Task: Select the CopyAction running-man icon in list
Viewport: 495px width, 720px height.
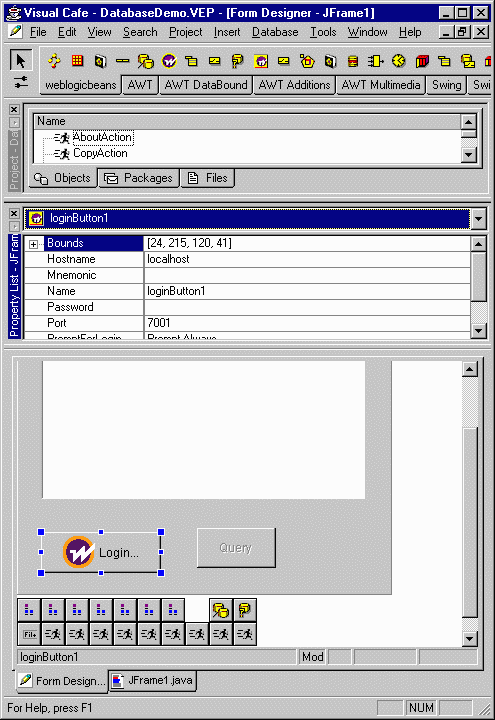Action: pos(62,153)
